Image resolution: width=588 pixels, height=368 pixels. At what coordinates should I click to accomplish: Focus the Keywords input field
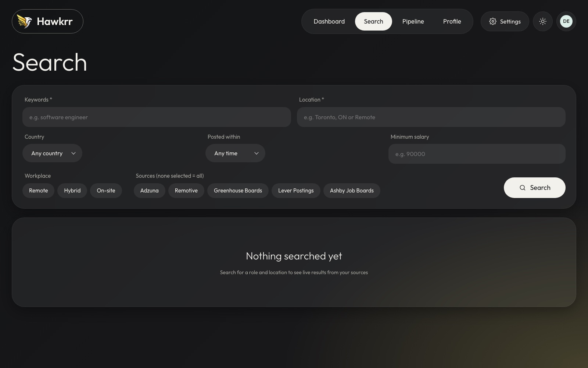pos(157,117)
